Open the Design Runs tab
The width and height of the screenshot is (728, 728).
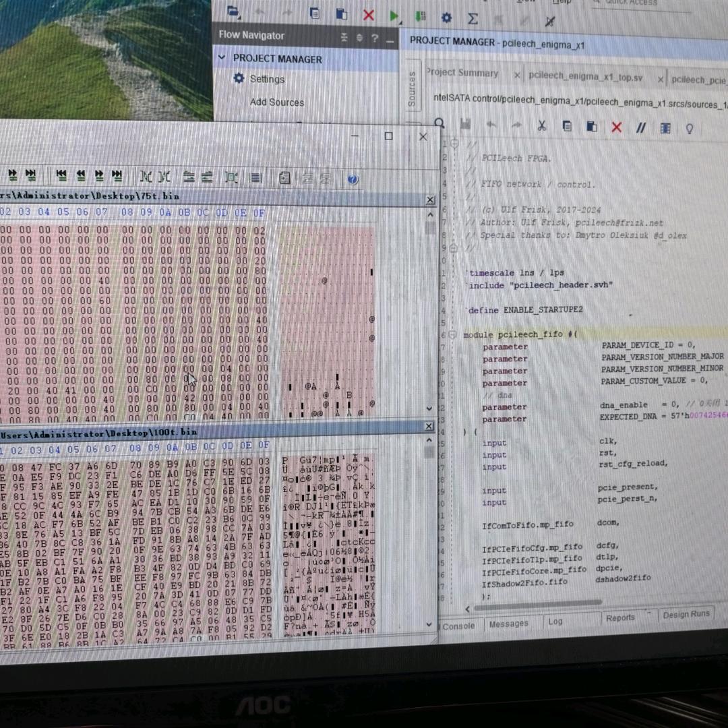[x=686, y=614]
